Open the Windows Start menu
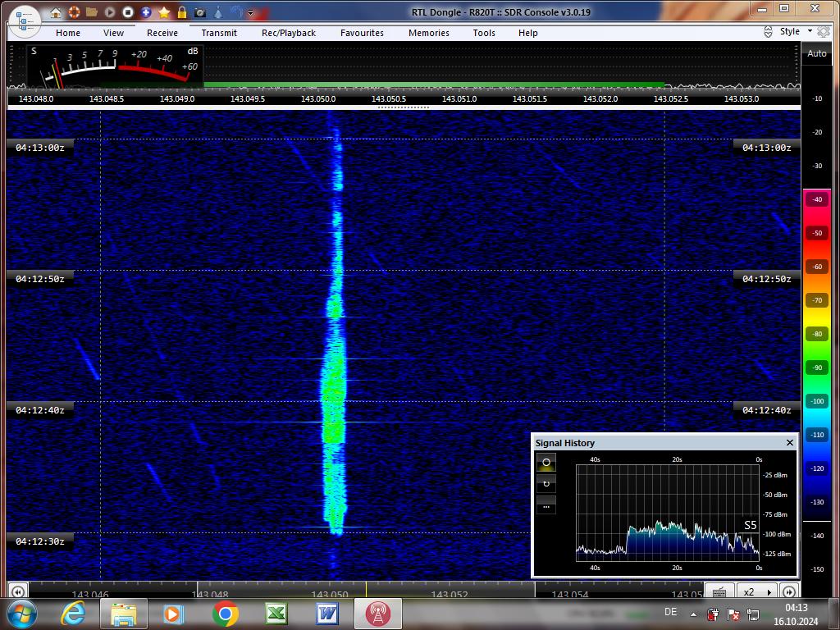 coord(22,614)
